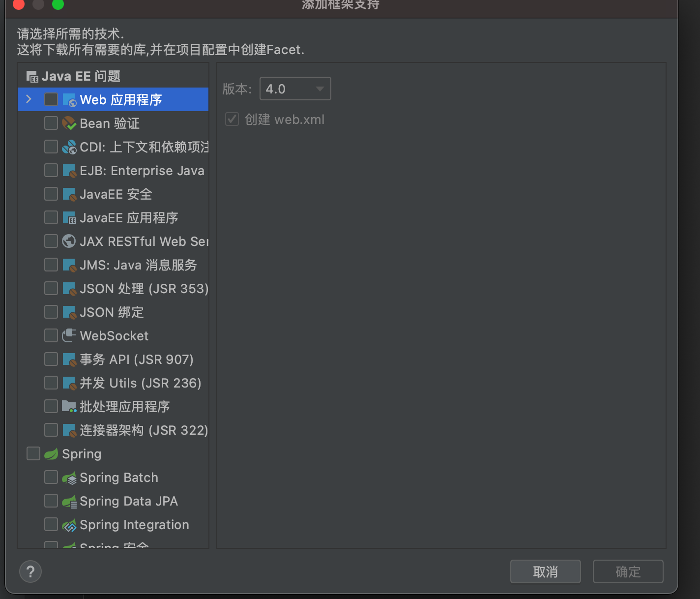This screenshot has height=599, width=700.
Task: Enable the Web 应用程序 checkbox
Action: click(x=51, y=99)
